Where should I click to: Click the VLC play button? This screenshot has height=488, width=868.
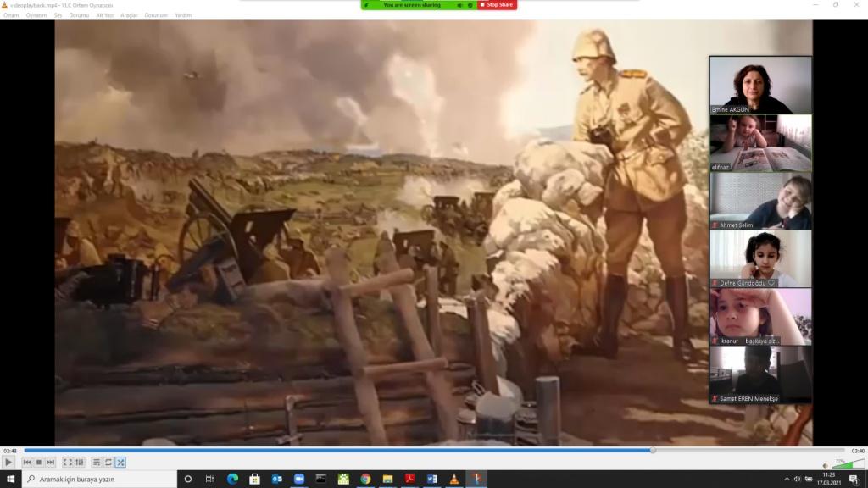(x=8, y=462)
